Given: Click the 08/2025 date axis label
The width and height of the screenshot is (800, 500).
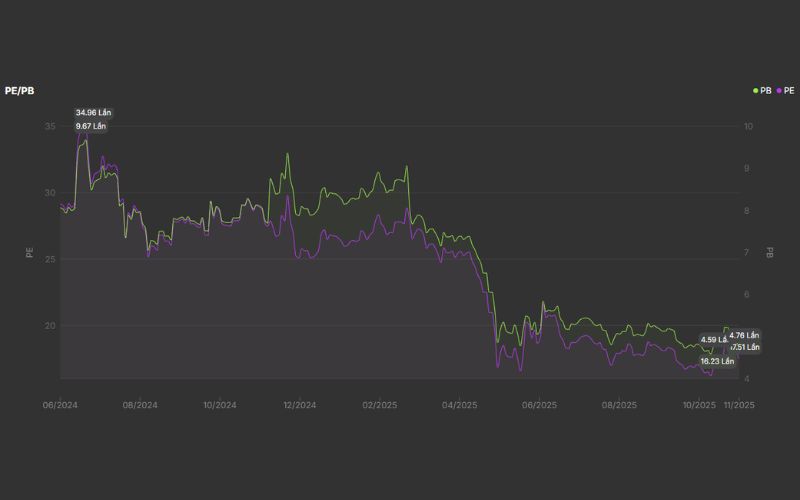Looking at the screenshot, I should coord(620,405).
